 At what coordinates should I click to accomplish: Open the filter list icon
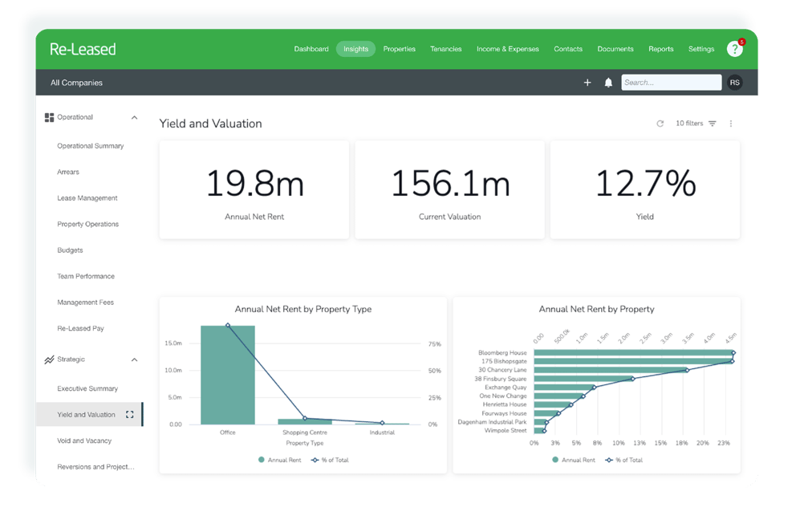(x=712, y=124)
